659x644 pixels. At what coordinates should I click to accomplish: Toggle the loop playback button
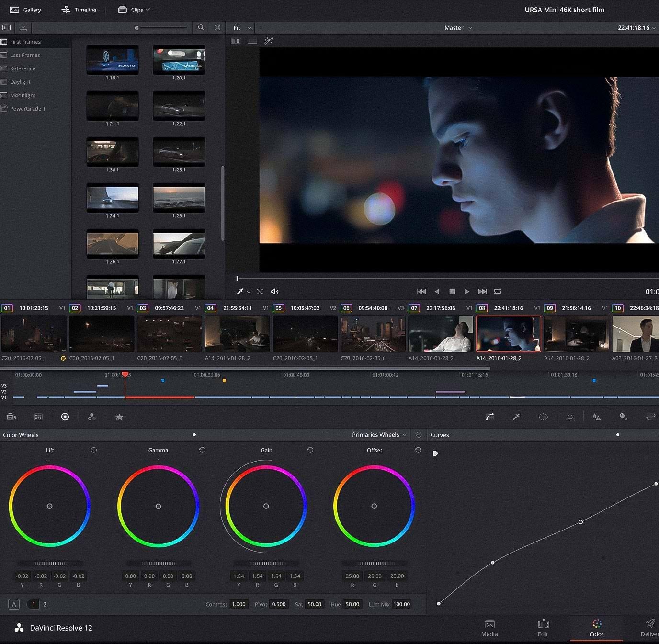click(498, 292)
